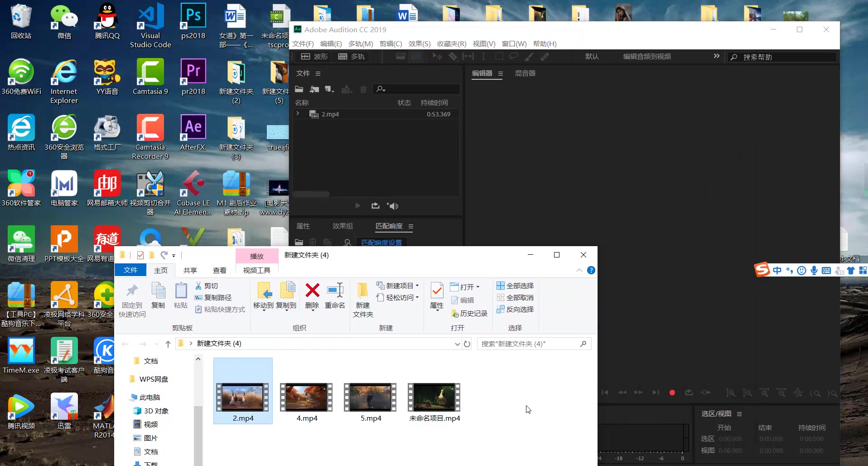Click Zoom Out Full icon
Viewport: 868px width, 466px height.
(x=798, y=393)
